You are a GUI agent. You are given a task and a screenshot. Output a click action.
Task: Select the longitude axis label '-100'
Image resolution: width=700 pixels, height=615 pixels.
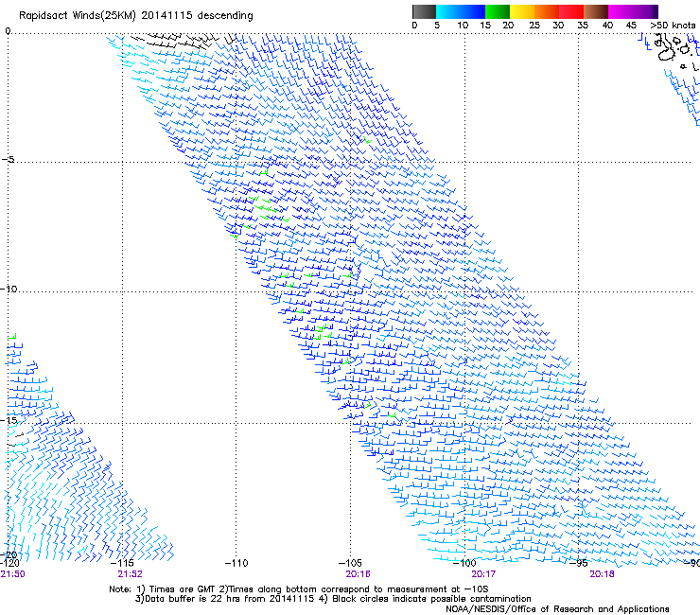[464, 563]
